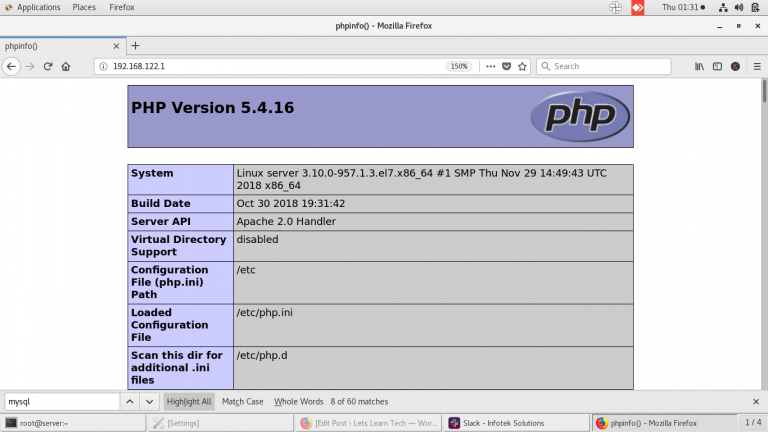This screenshot has width=768, height=432.
Task: Click the find field containing mysql
Action: [x=62, y=402]
